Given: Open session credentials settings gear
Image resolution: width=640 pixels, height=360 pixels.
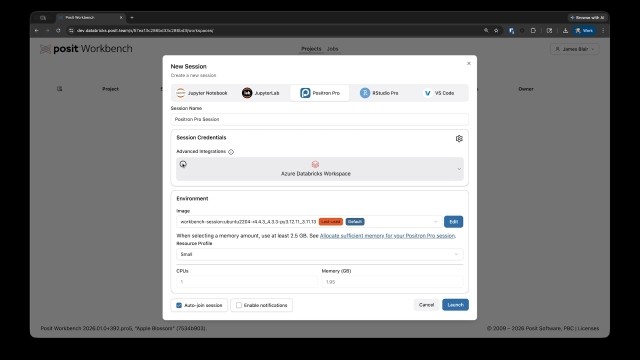Looking at the screenshot, I should 459,139.
